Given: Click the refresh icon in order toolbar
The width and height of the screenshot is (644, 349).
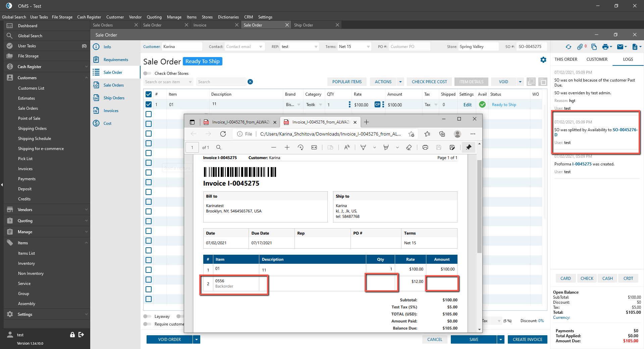Looking at the screenshot, I should 568,47.
